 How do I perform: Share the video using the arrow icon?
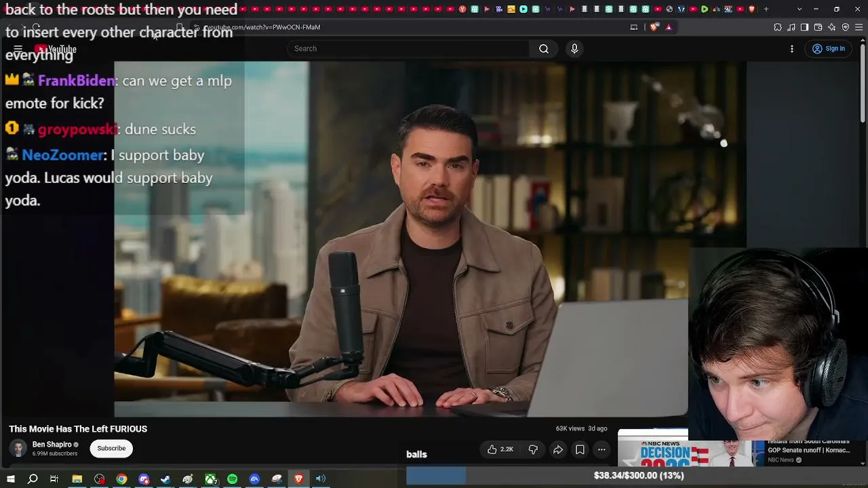tap(558, 449)
